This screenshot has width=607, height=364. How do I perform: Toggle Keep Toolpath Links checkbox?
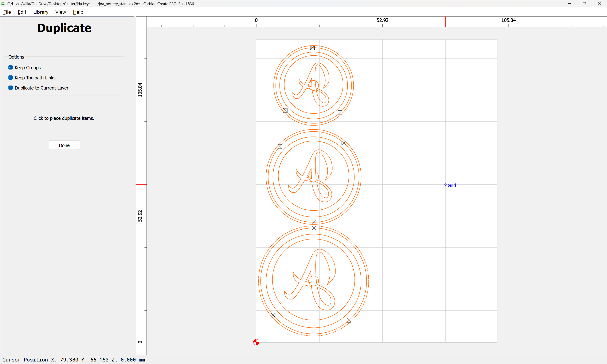pyautogui.click(x=11, y=78)
